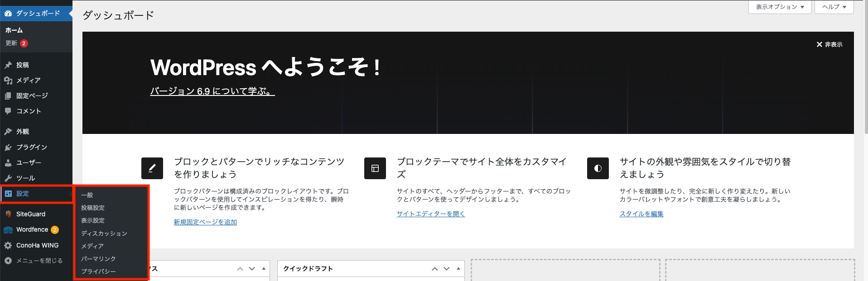The height and width of the screenshot is (281, 868).
Task: Collapse the sidebar with メニューを閉じる
Action: click(34, 261)
